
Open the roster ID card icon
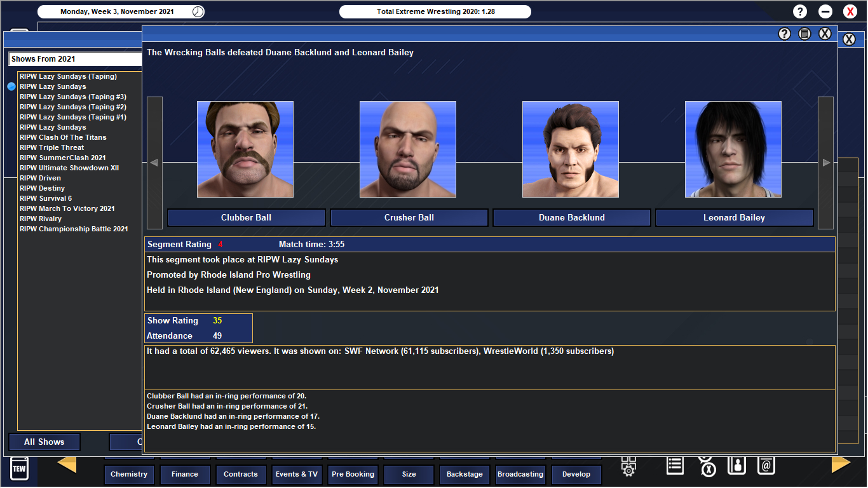click(x=737, y=465)
